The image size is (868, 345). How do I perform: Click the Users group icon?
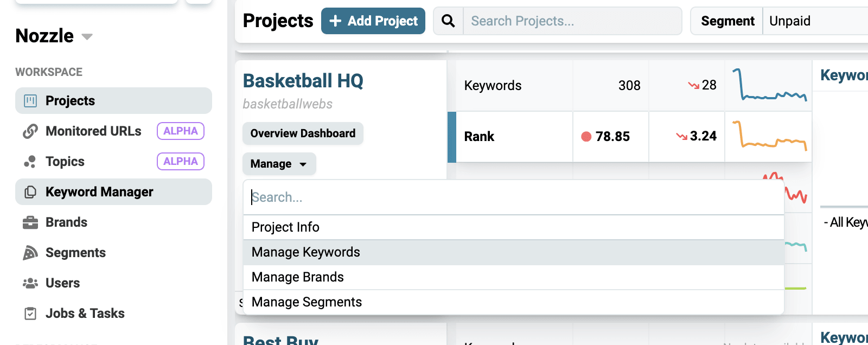[30, 283]
